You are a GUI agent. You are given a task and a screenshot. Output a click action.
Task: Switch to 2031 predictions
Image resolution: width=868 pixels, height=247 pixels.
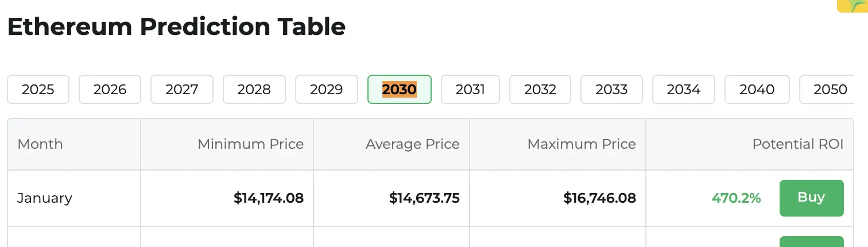[470, 90]
